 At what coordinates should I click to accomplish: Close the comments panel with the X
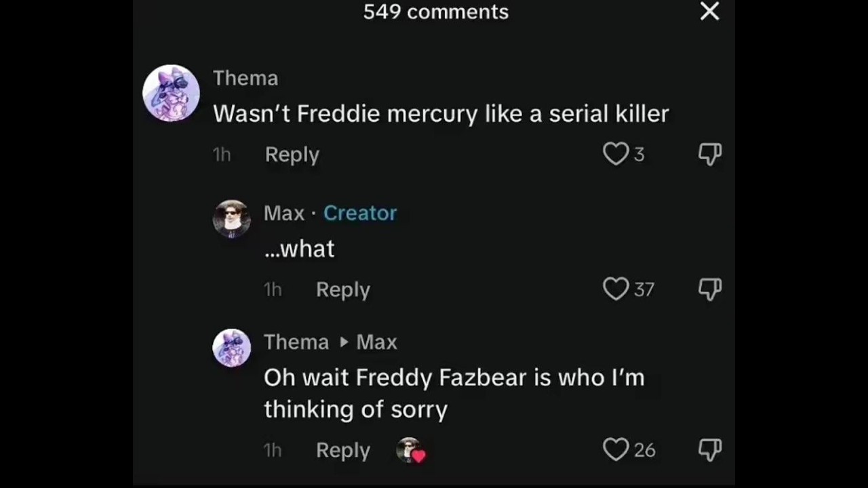coord(709,11)
